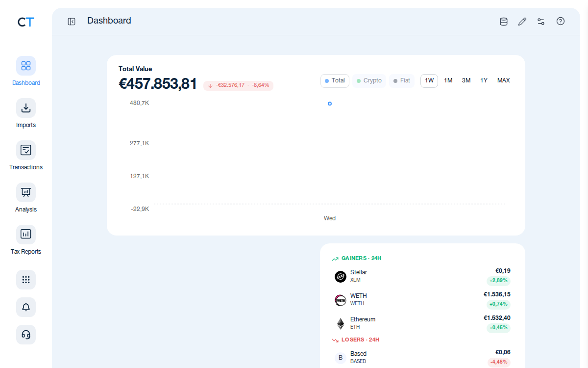Click the Wed axis label
Screen dimensions: 588x368
pyautogui.click(x=330, y=218)
